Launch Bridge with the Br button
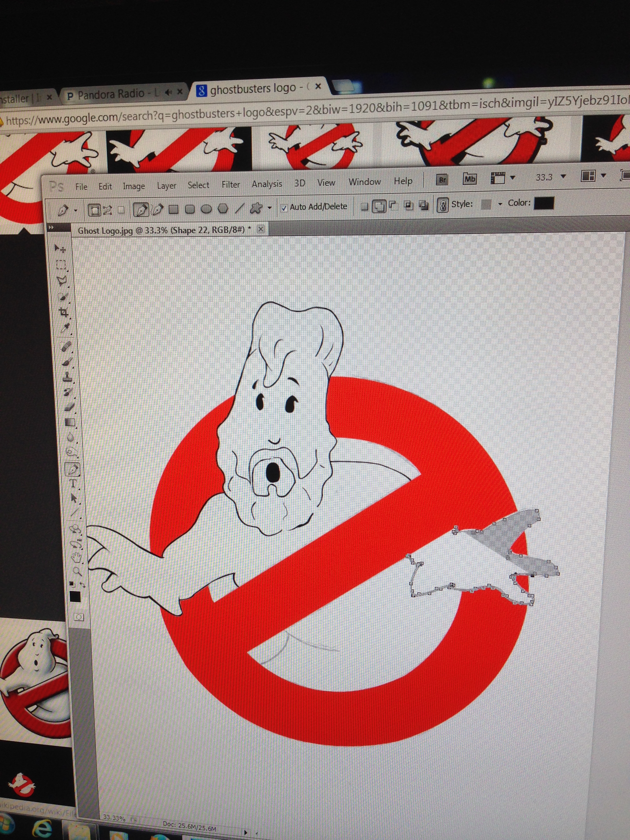Viewport: 630px width, 840px height. click(x=442, y=180)
